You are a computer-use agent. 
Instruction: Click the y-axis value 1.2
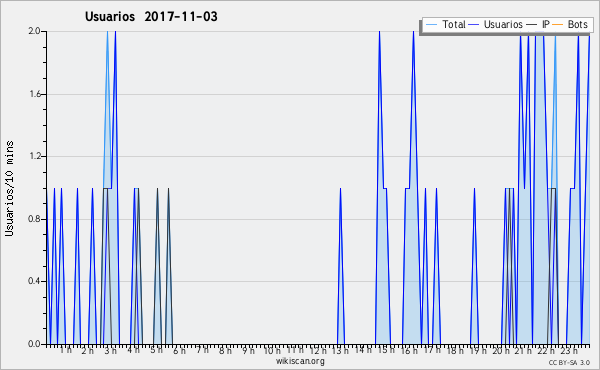coord(34,156)
